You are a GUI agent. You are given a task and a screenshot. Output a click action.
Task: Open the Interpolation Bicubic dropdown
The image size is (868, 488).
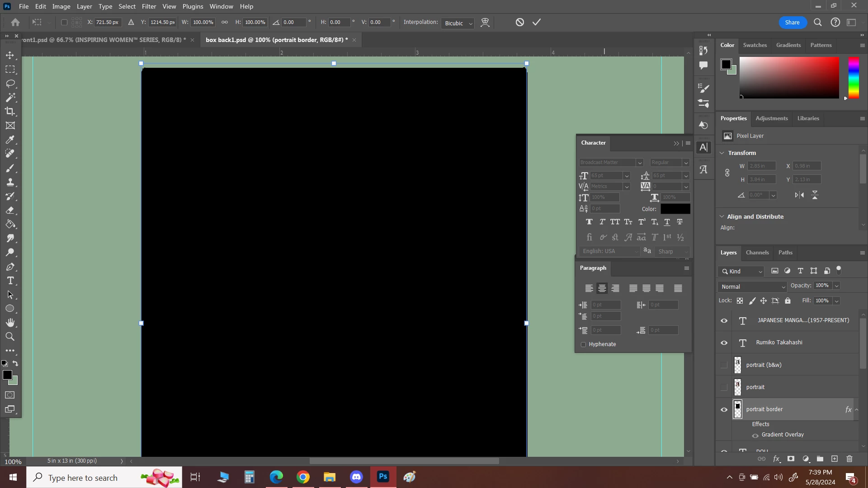tap(458, 23)
